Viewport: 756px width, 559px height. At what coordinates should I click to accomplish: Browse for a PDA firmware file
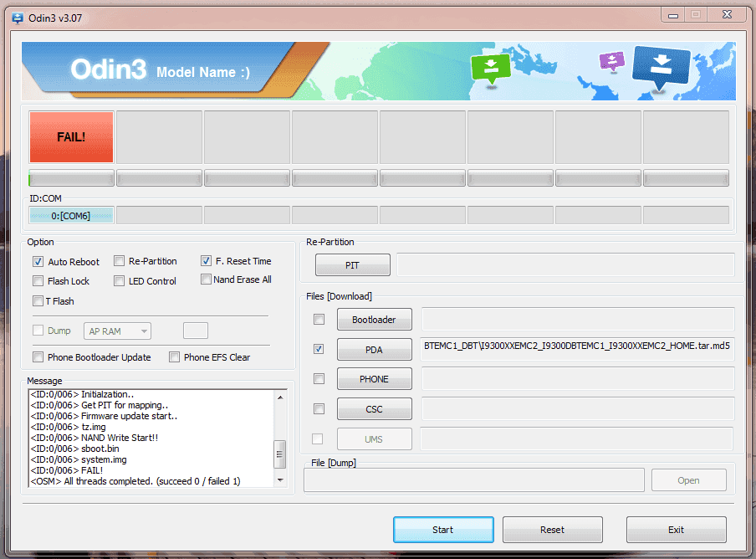pyautogui.click(x=374, y=349)
